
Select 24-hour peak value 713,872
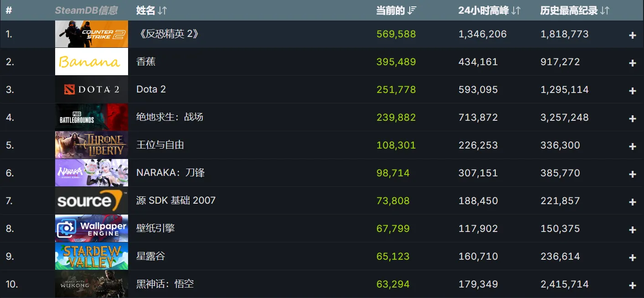pyautogui.click(x=478, y=118)
